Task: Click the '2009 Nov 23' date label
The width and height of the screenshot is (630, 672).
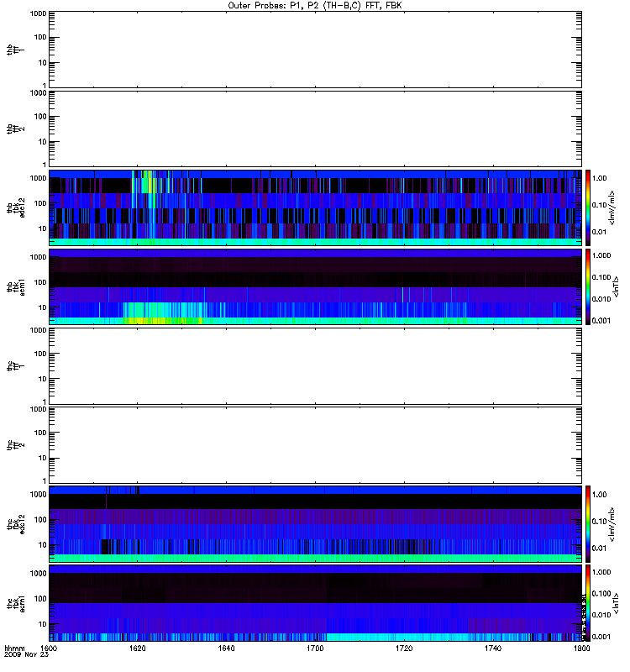Action: tap(26, 655)
